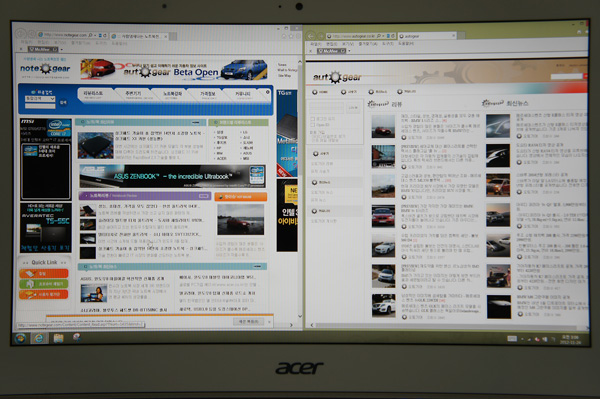
Task: Open address bar dropdown arrow in notegear window
Action: 95,35
